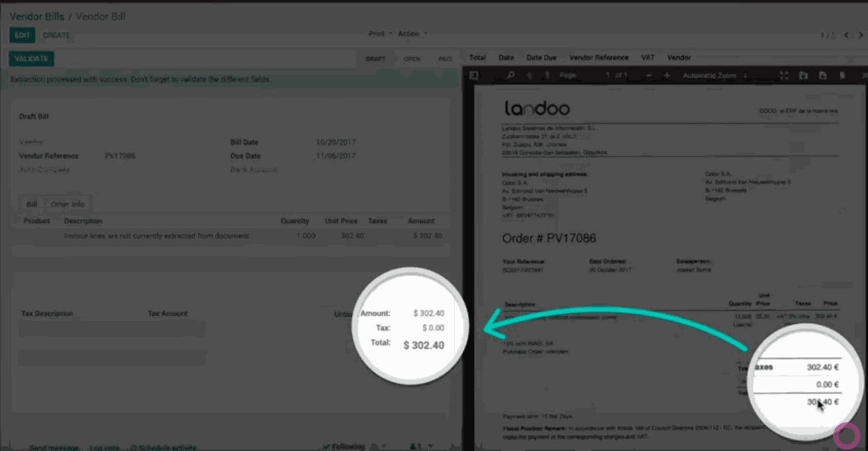Open find in PDF document
This screenshot has height=451, width=868.
pos(510,75)
